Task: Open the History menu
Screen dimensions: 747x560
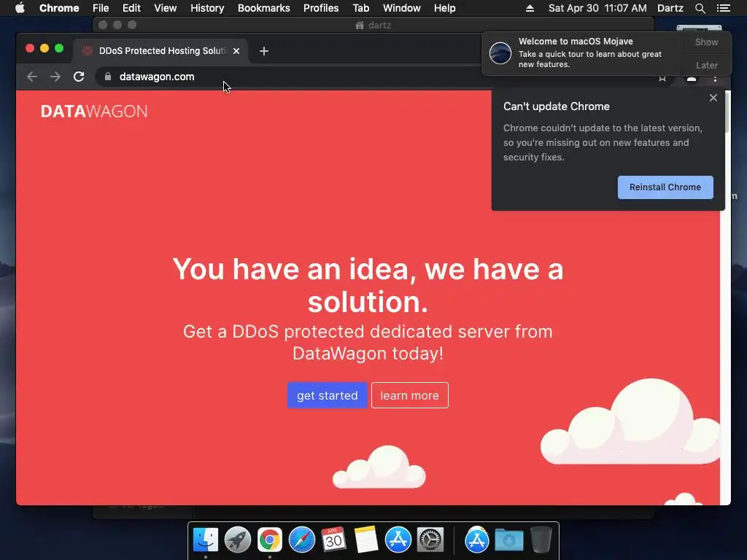Action: tap(207, 8)
